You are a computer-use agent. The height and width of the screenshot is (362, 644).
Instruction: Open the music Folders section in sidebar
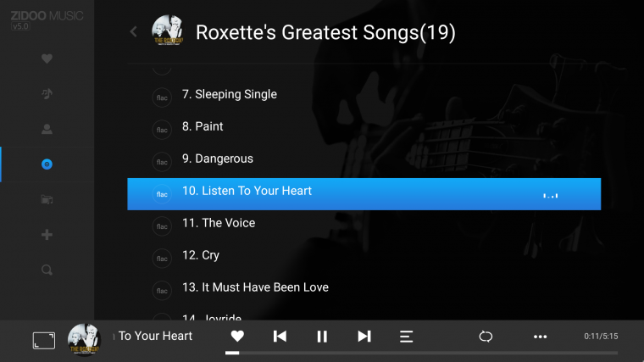47,200
